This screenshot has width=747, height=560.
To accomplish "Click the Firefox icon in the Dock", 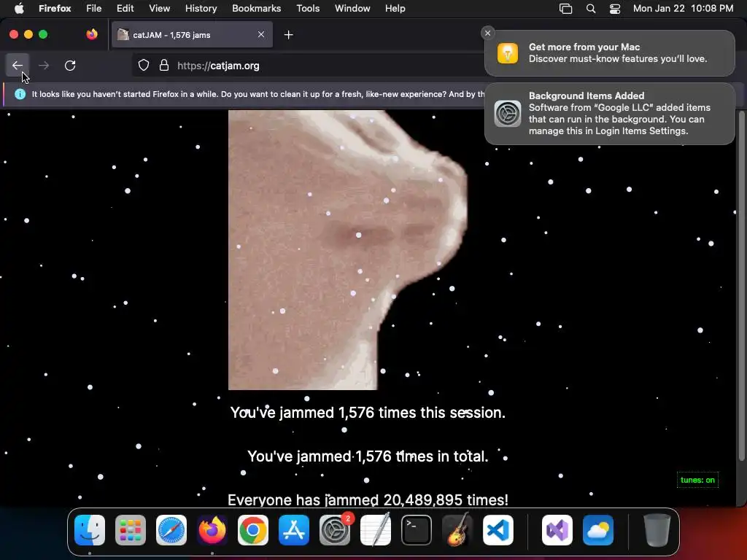I will 212,530.
